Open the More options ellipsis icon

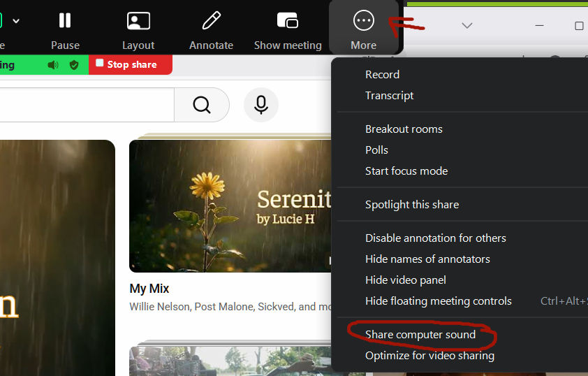(x=363, y=21)
